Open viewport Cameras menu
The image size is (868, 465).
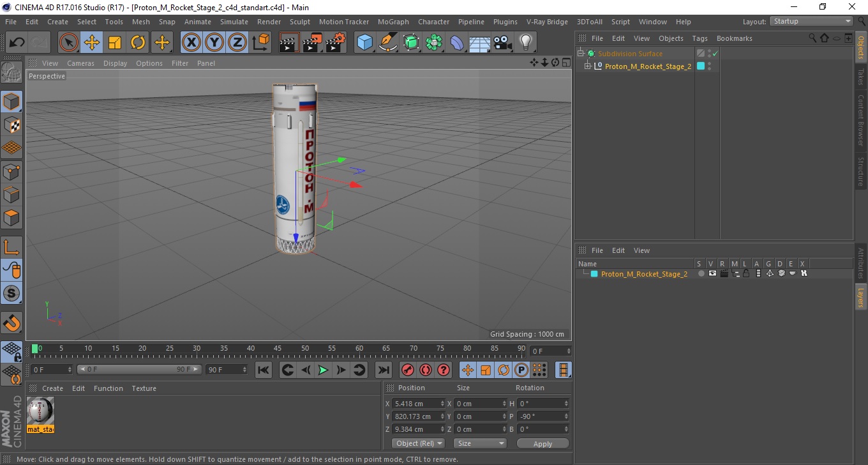point(80,63)
